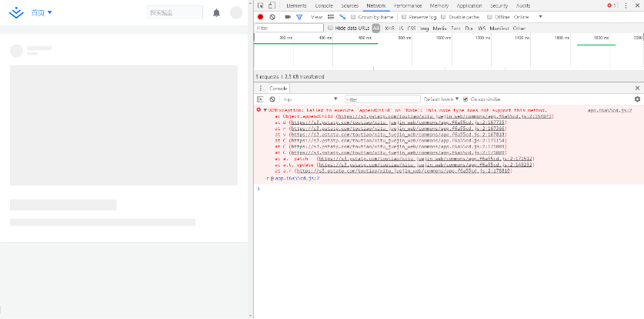Check the Disable cache option
This screenshot has height=319, width=644.
pyautogui.click(x=444, y=16)
